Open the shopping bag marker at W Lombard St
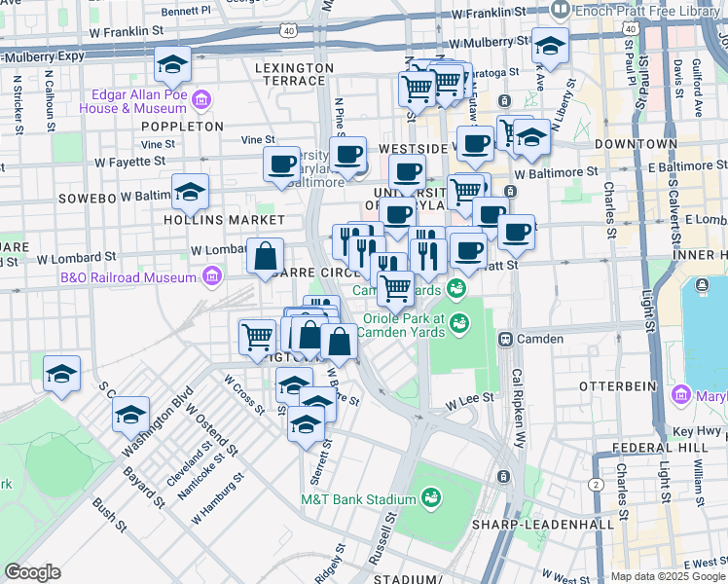The height and width of the screenshot is (584, 728). pyautogui.click(x=265, y=259)
